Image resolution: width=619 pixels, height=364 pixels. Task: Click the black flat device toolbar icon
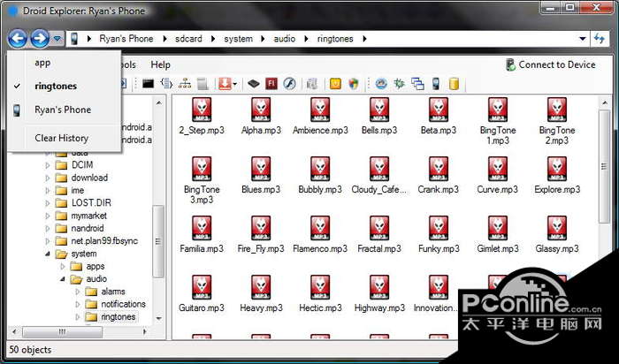click(x=254, y=84)
